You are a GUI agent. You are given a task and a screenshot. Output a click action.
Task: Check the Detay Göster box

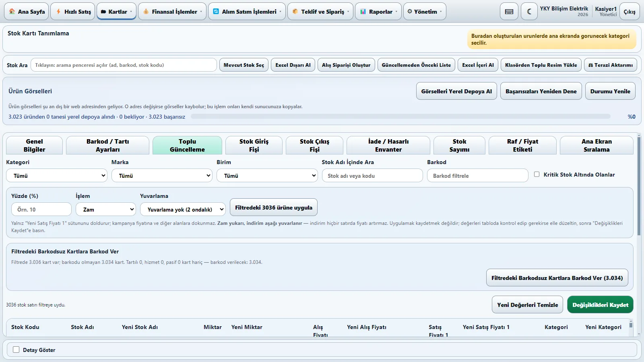[x=16, y=350]
